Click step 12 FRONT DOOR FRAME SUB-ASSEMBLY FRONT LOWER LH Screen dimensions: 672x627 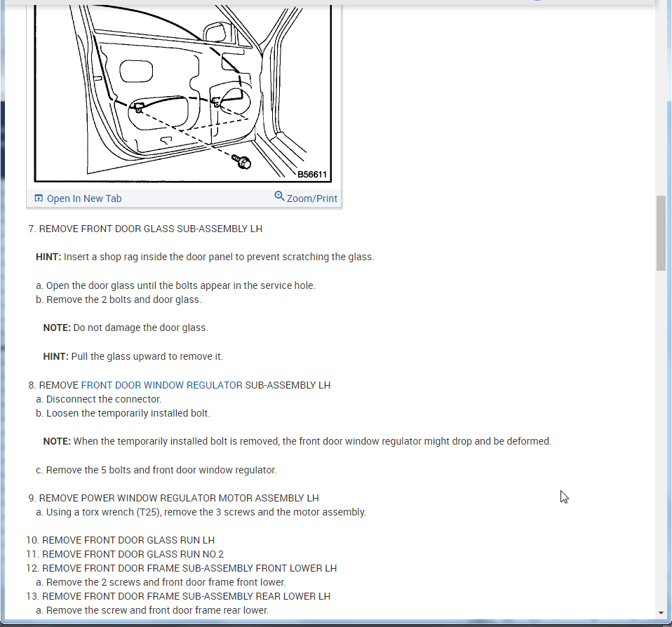(x=181, y=568)
